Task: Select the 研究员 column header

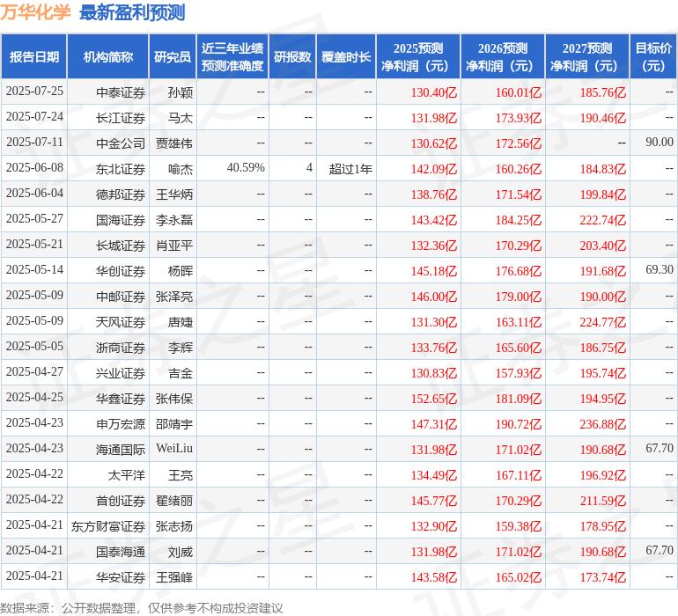Action: [x=173, y=57]
